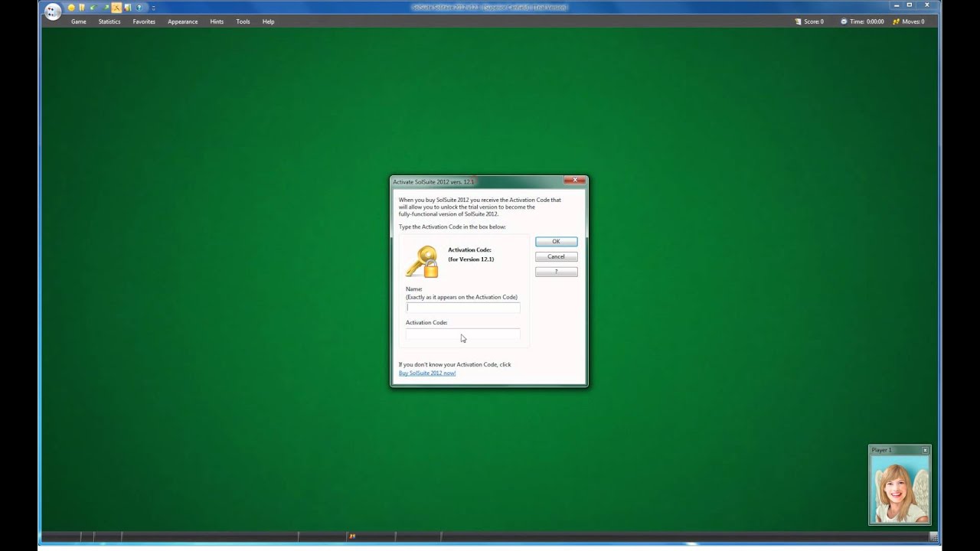Screen dimensions: 980x551
Task: Click the 'Player 1' panel title
Action: click(x=882, y=450)
